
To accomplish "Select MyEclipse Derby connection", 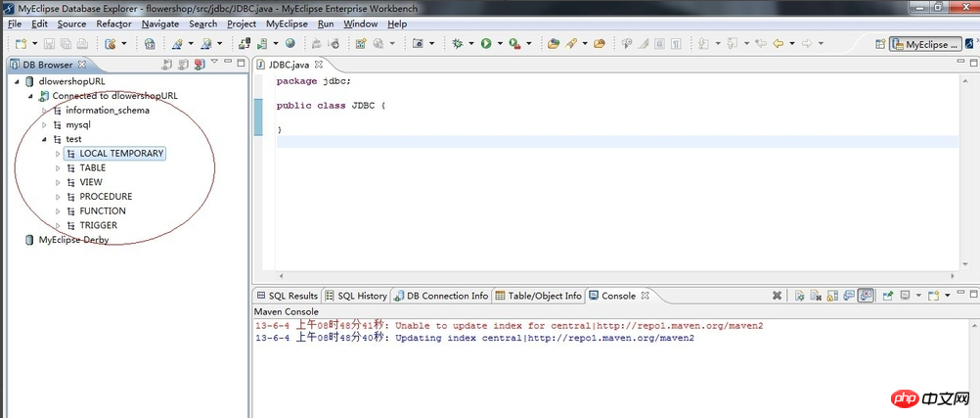I will click(x=73, y=240).
